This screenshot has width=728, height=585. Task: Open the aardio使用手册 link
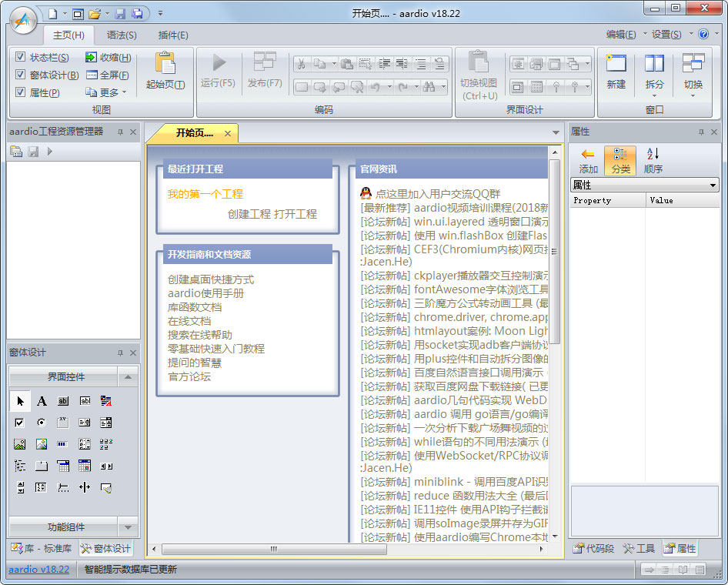click(x=205, y=293)
